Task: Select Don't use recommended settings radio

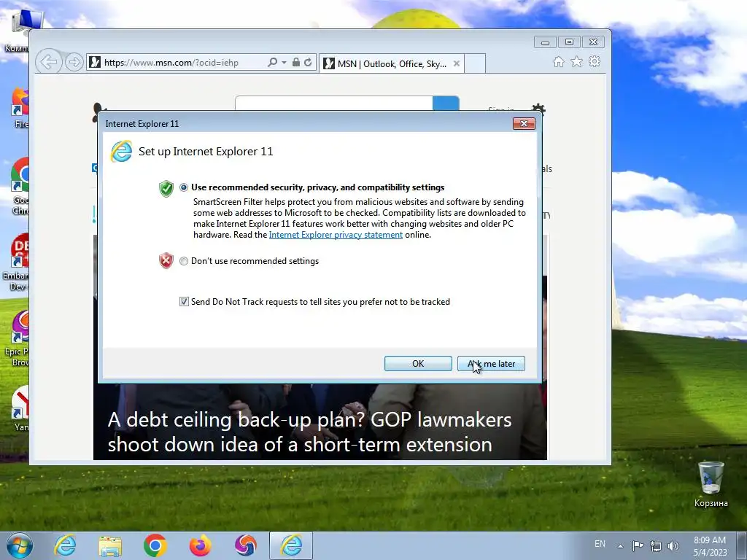Action: (x=184, y=261)
